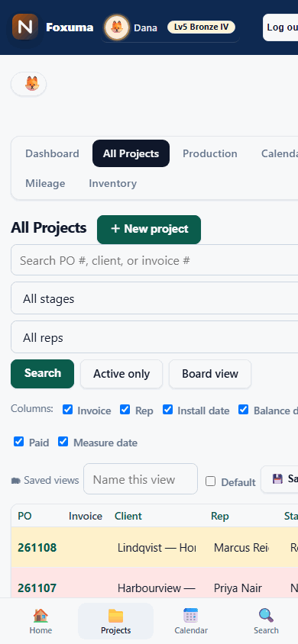
Task: Open Dana's fox avatar in header
Action: coord(117,27)
